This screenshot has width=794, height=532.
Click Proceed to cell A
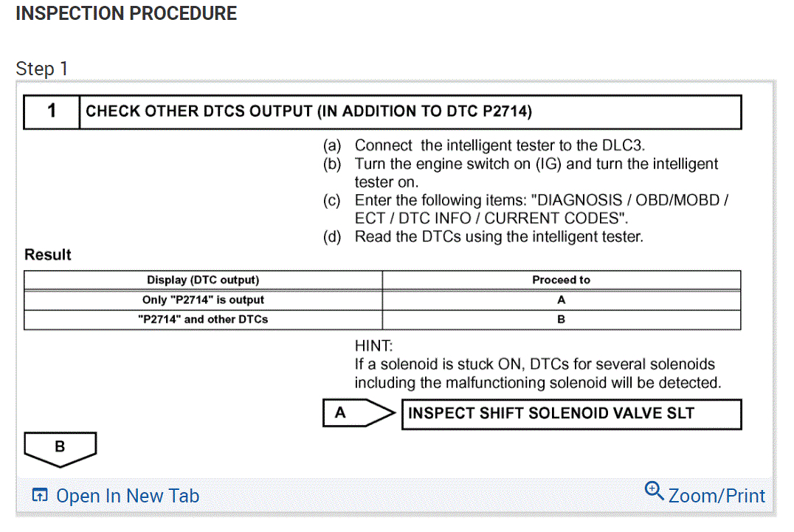pos(561,300)
